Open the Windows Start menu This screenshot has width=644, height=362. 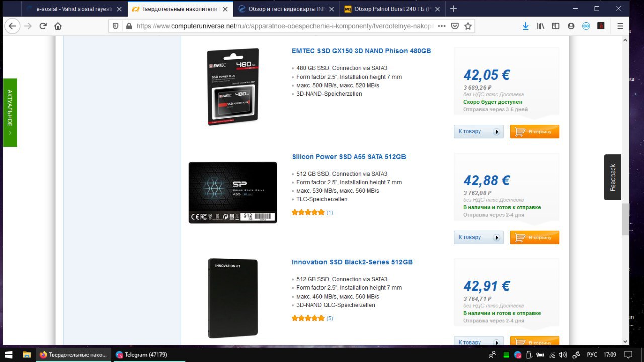point(9,354)
